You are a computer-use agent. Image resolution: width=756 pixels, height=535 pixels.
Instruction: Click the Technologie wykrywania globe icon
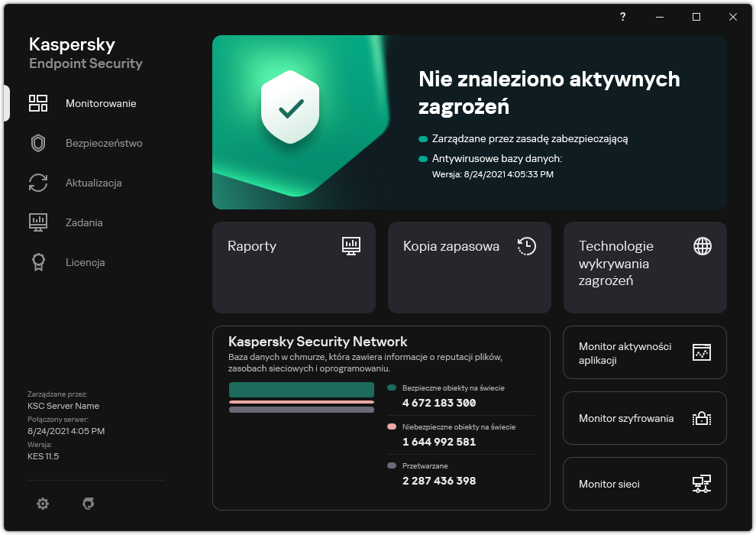coord(703,246)
